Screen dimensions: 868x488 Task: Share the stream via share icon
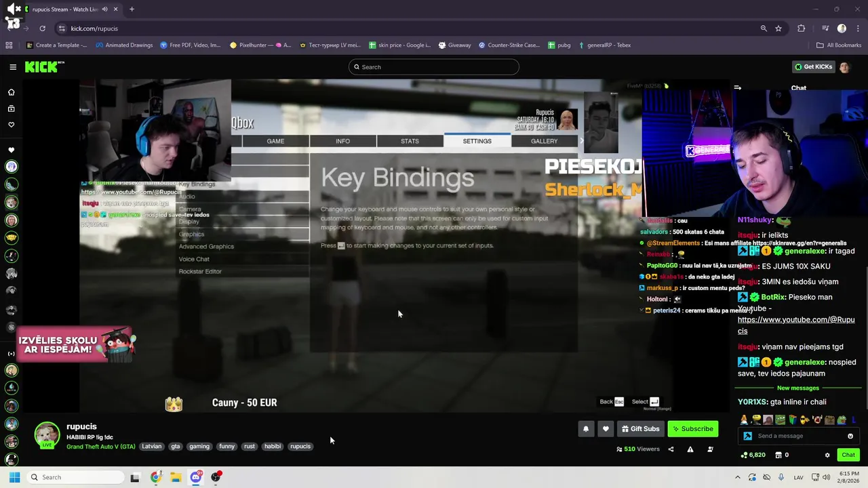point(671,449)
